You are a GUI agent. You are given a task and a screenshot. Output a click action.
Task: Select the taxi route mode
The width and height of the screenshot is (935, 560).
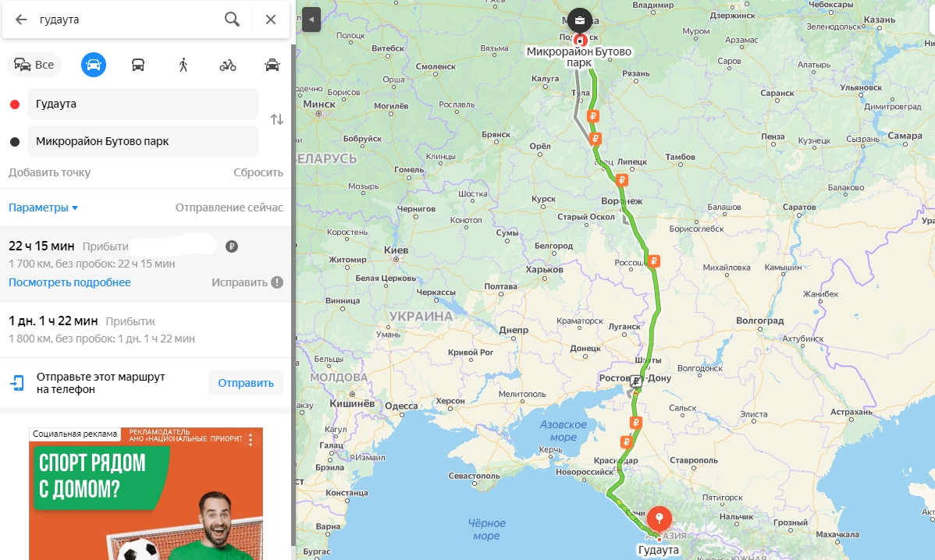[x=272, y=65]
